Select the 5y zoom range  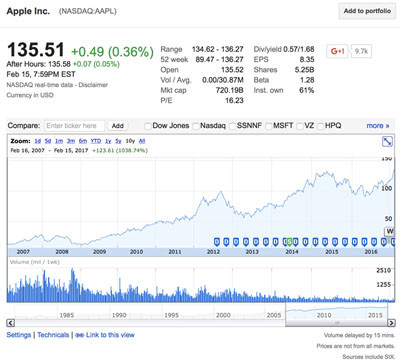[x=118, y=141]
